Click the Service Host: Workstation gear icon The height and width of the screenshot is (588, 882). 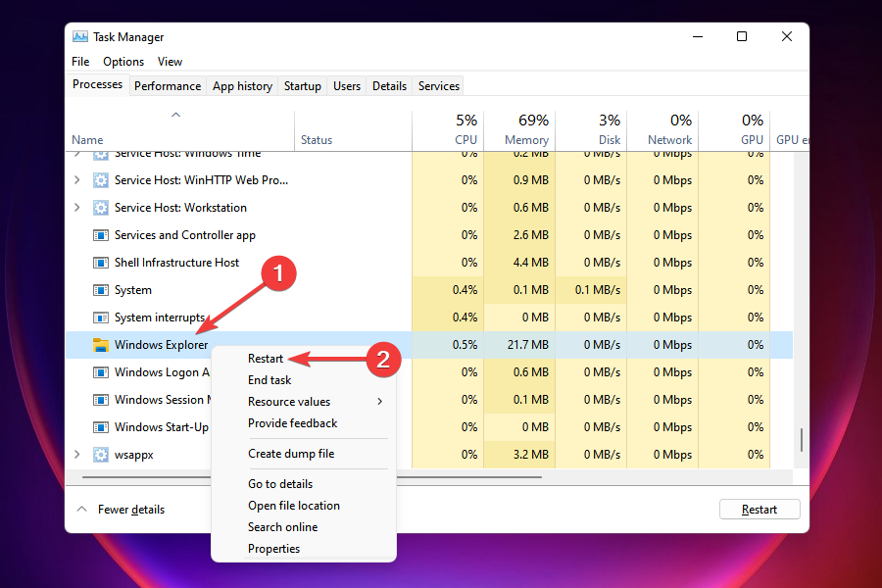100,208
